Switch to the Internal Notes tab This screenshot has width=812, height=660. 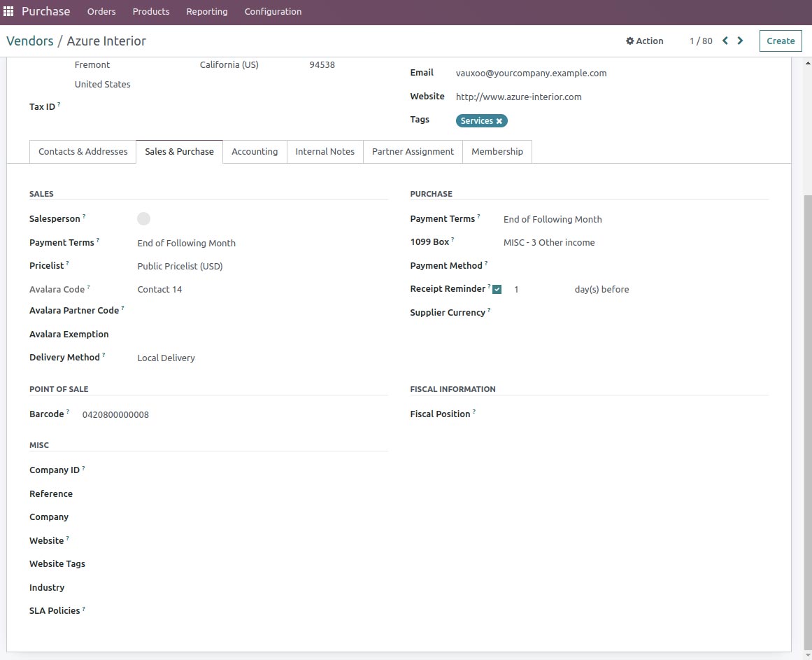coord(325,151)
